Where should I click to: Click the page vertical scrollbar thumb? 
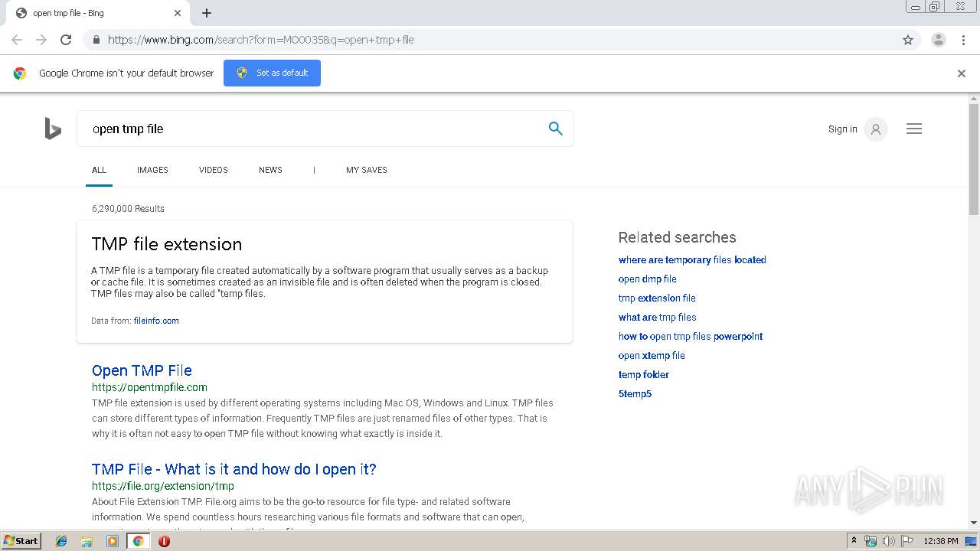pyautogui.click(x=974, y=159)
